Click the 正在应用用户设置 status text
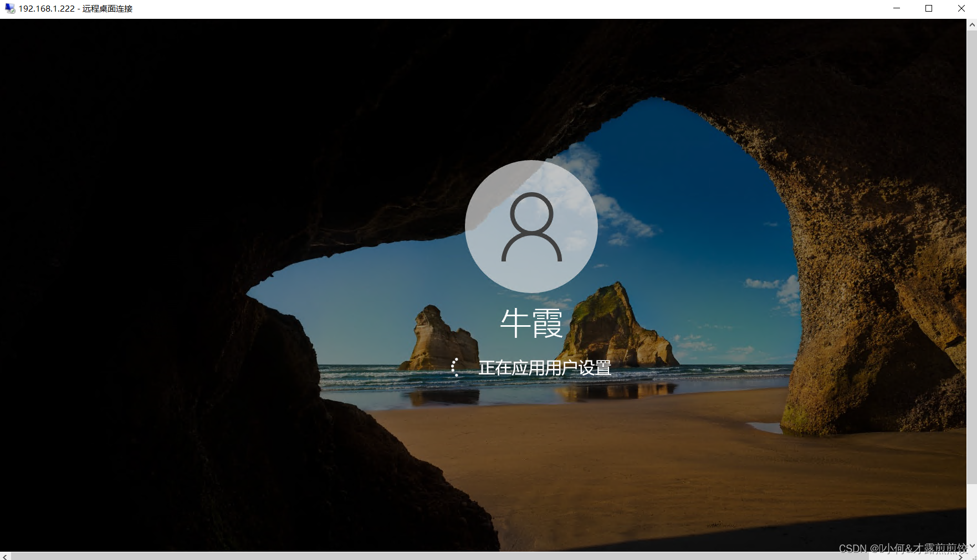The image size is (977, 560). tap(545, 367)
